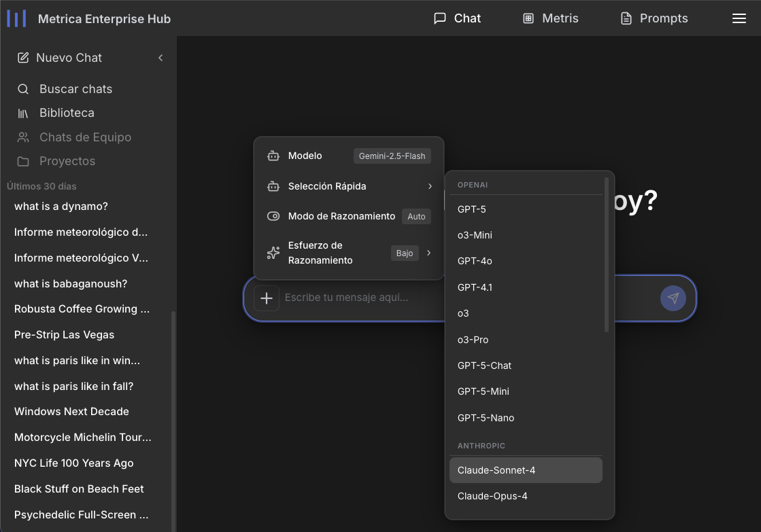This screenshot has width=761, height=532.
Task: Click the send message paper-plane icon
Action: [673, 298]
